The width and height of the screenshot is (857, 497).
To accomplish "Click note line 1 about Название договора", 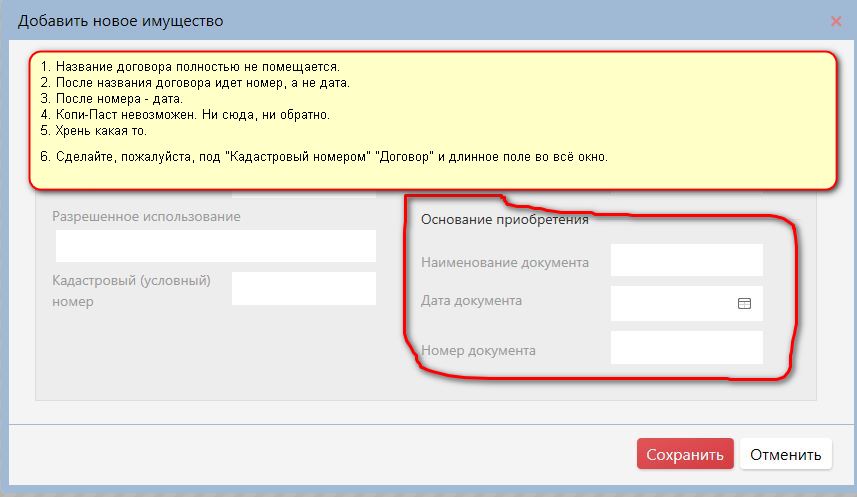I will click(x=190, y=67).
